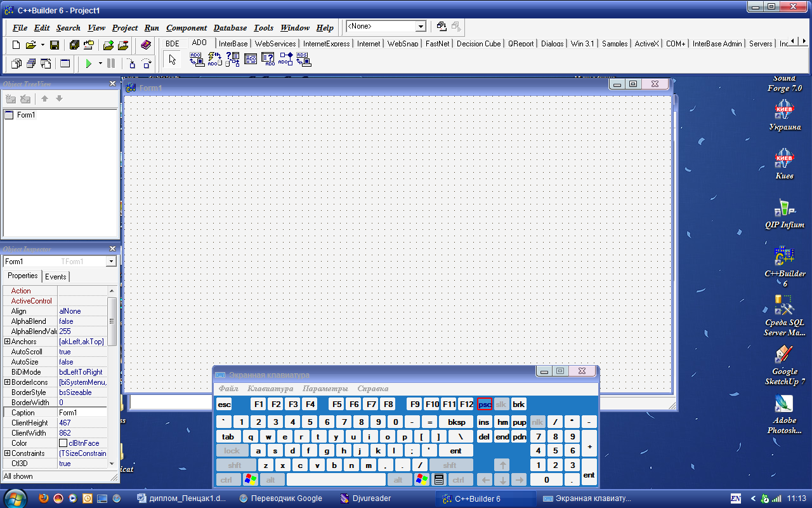The image size is (812, 508).
Task: Click the Save All toolbar icon
Action: point(74,45)
